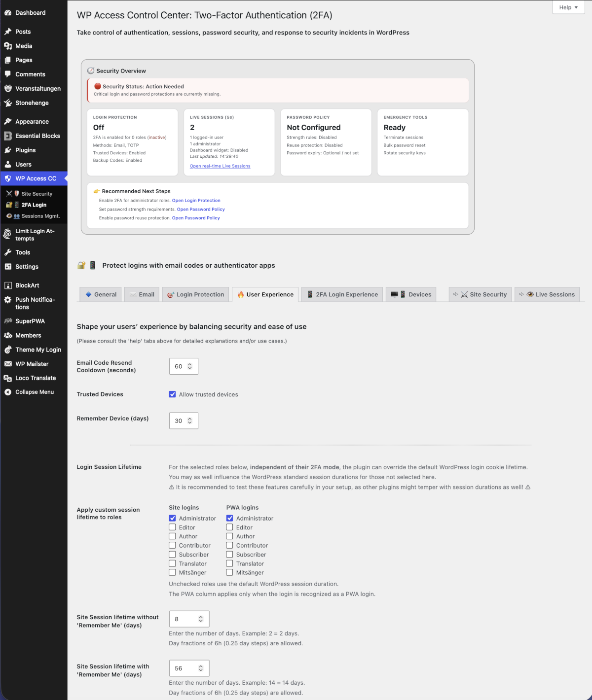This screenshot has width=592, height=700.
Task: Open real-time Live Sessions link
Action: [220, 166]
